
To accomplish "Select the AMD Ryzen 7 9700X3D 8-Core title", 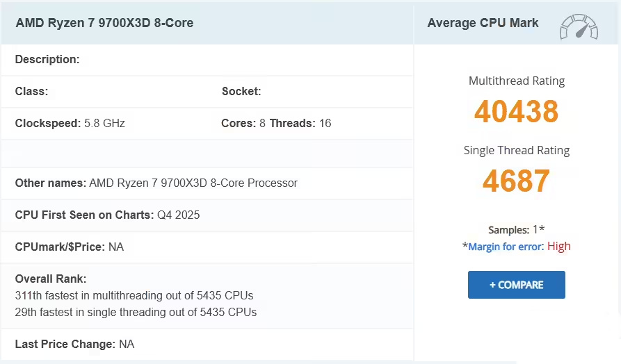I will click(x=104, y=23).
